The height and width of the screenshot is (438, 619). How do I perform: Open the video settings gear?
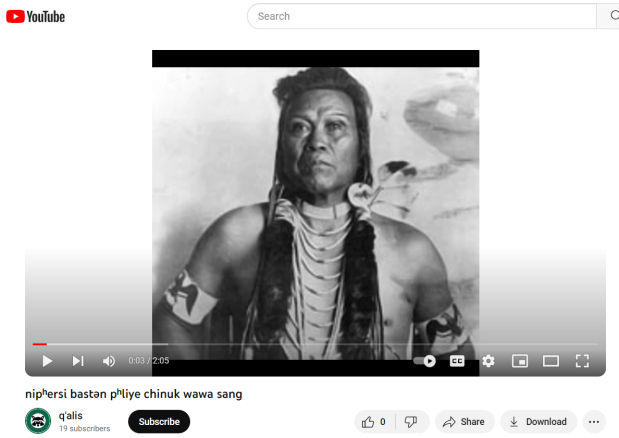(x=488, y=361)
